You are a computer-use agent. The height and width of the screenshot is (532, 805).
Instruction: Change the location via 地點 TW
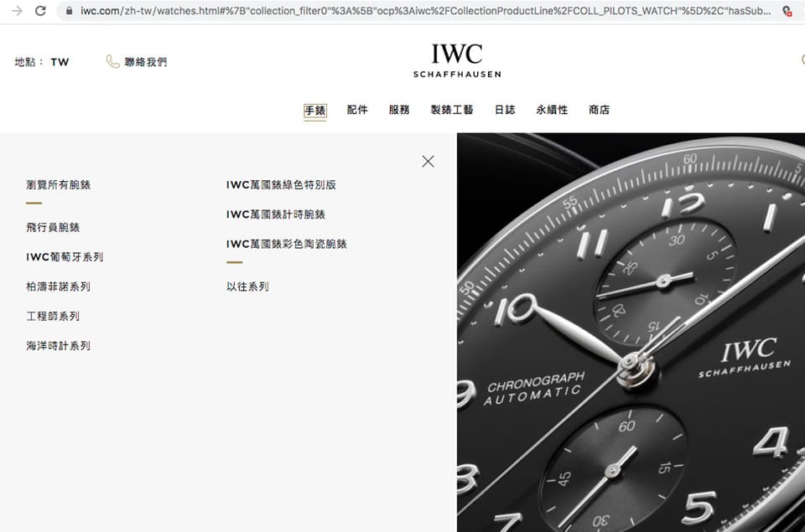pyautogui.click(x=42, y=62)
